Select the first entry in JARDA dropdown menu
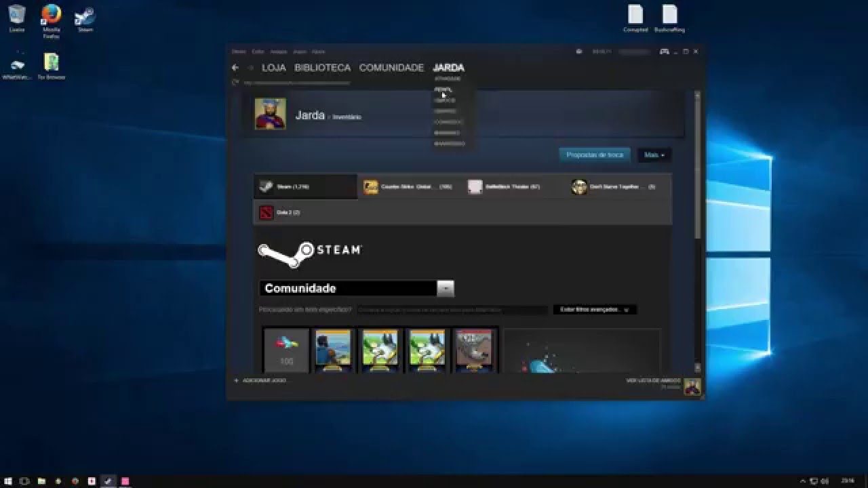This screenshot has width=868, height=488. point(448,79)
